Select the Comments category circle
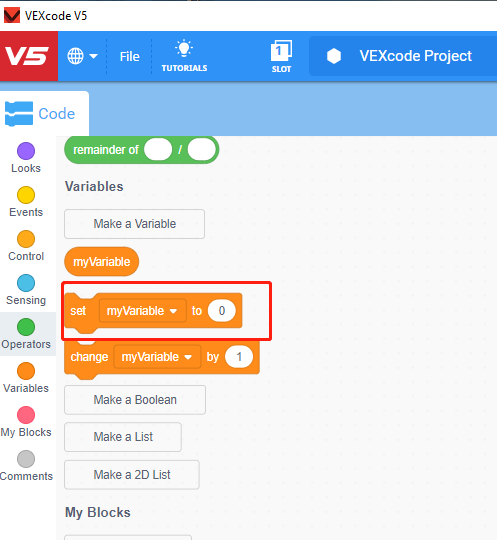This screenshot has height=540, width=497. coord(26,459)
